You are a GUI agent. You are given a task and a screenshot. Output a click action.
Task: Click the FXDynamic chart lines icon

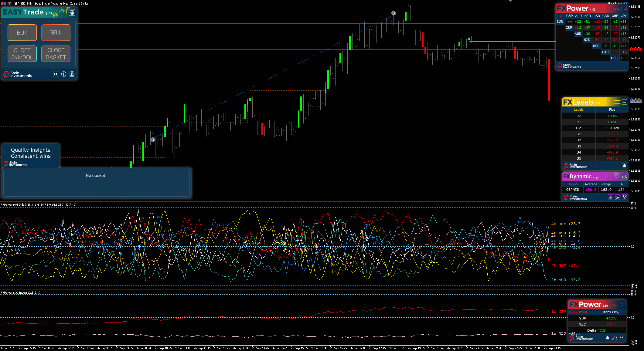pyautogui.click(x=617, y=197)
